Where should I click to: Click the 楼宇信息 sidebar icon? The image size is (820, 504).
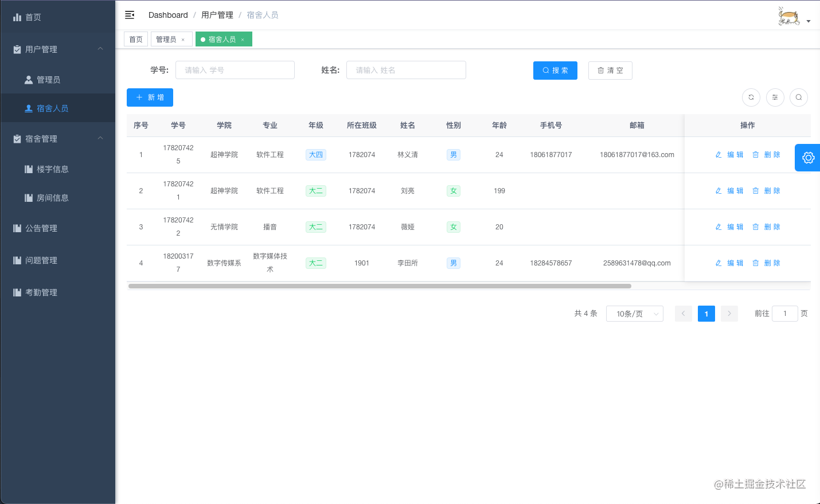[29, 169]
